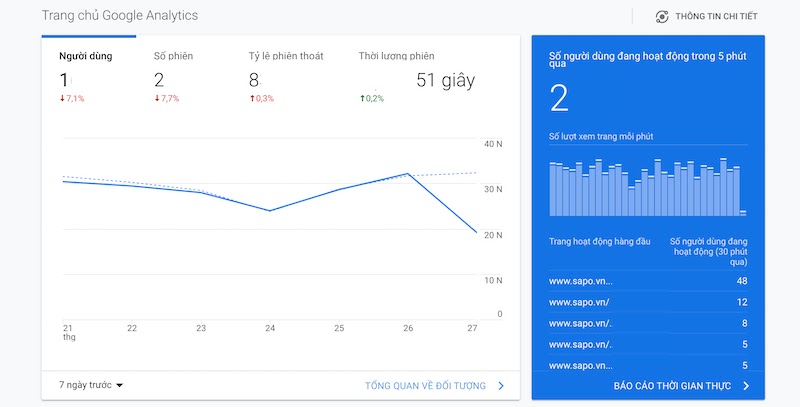
Task: Click the 51 giây session duration value
Action: [x=445, y=81]
